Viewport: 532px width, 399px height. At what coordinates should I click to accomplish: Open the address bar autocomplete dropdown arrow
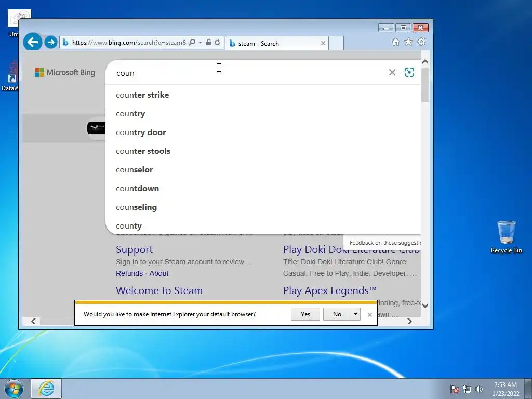pos(200,42)
